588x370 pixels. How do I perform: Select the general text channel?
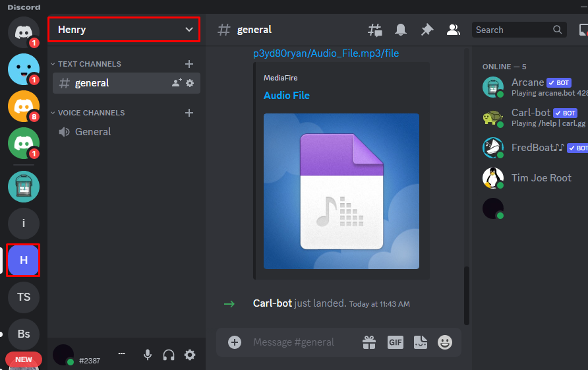coord(127,83)
